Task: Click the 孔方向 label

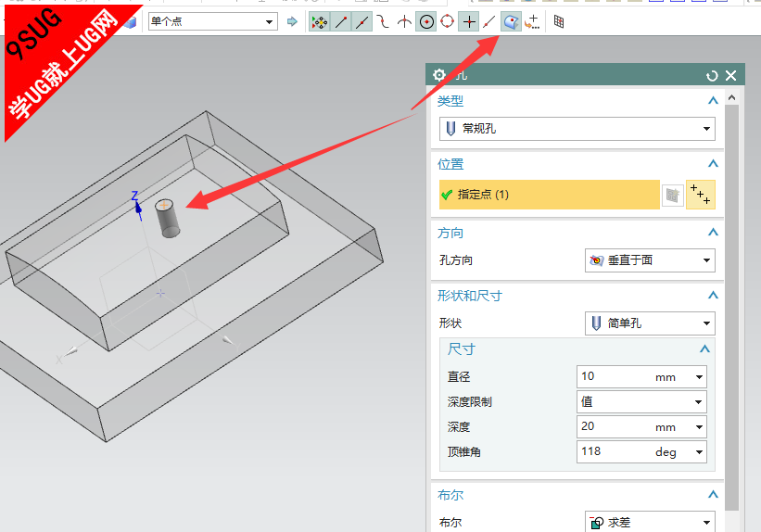Action: (455, 260)
